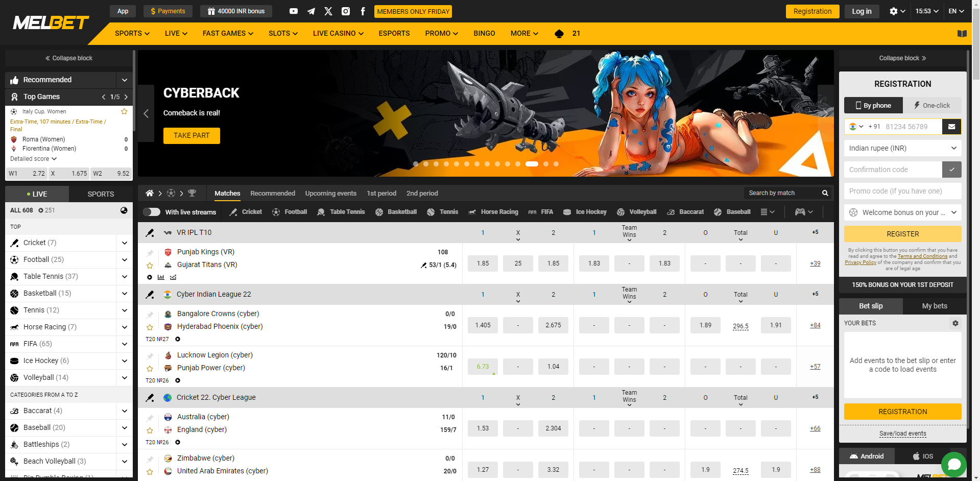The height and width of the screenshot is (481, 980).
Task: Play live stream icon for Punjab Kings match
Action: tap(150, 277)
